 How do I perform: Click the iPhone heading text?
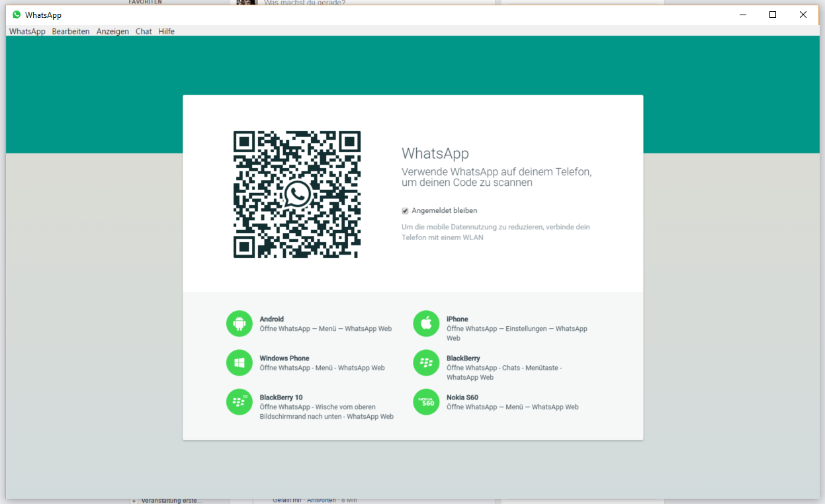coord(457,319)
